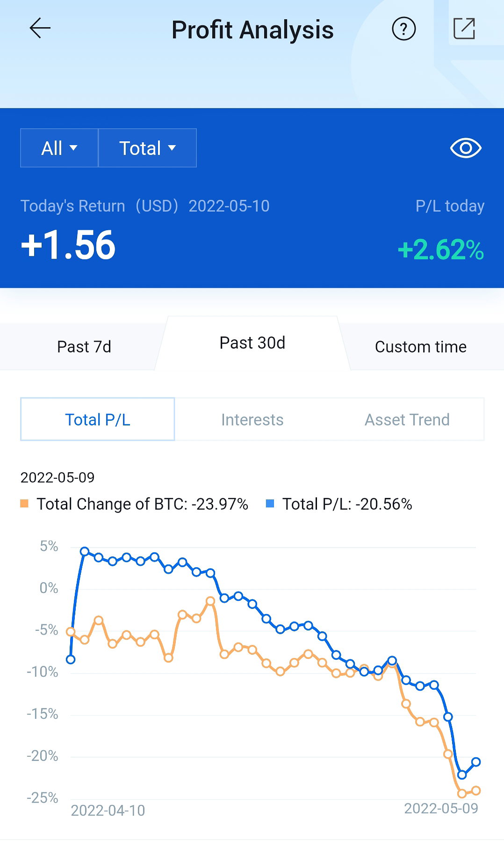This screenshot has width=504, height=862.
Task: Expand the All accounts dropdown
Action: pyautogui.click(x=59, y=148)
